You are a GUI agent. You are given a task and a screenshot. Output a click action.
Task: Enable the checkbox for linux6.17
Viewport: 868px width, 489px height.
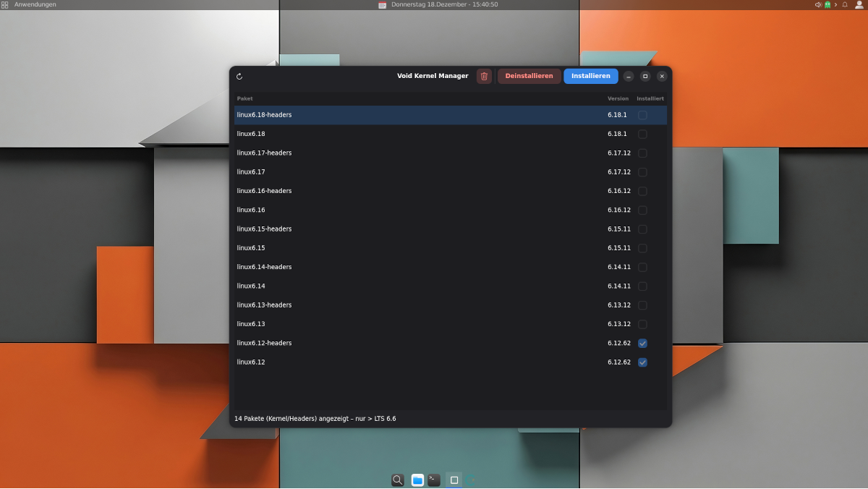coord(642,171)
